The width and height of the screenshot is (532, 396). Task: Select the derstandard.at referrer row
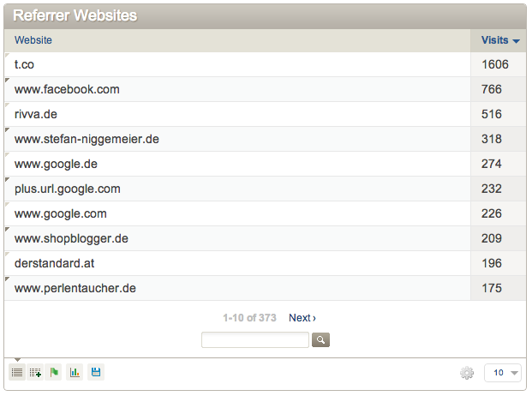click(x=237, y=263)
